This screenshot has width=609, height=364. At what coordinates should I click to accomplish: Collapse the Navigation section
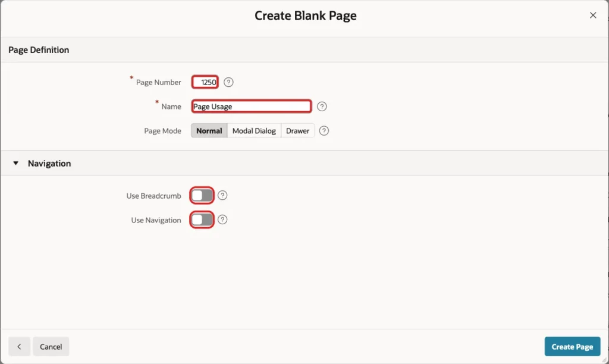tap(15, 163)
